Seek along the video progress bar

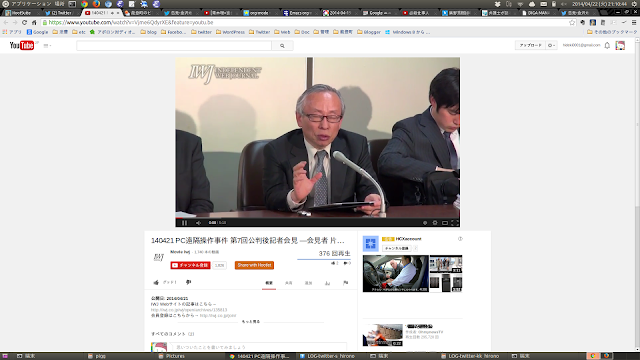tap(318, 218)
